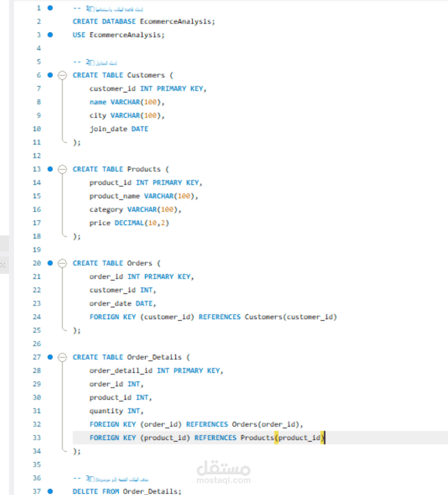Click the customer_id INT line in Orders
The width and height of the screenshot is (448, 495).
coord(123,289)
